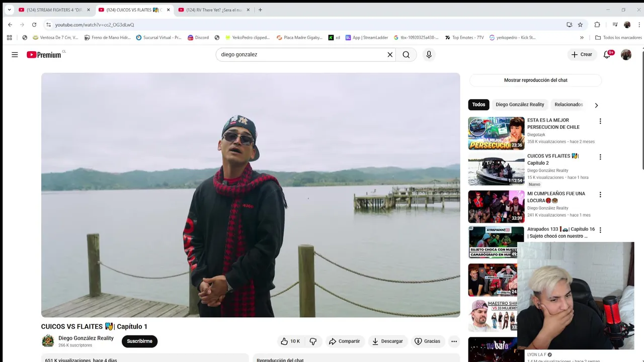Open Placa Madre Gigabyte bookmark
Screen dimensions: 644x362
[300, 38]
